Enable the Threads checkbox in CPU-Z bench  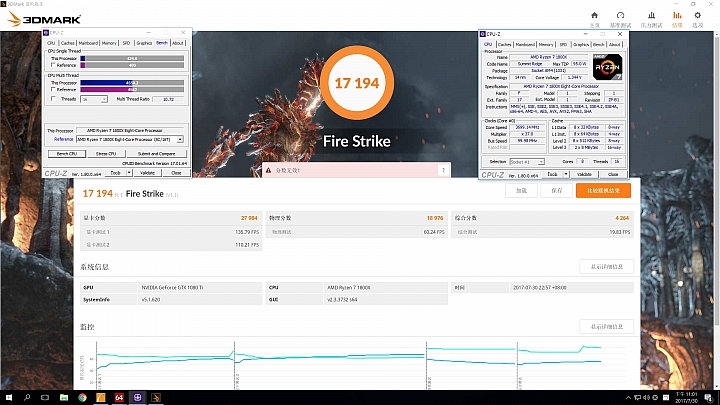[x=53, y=99]
